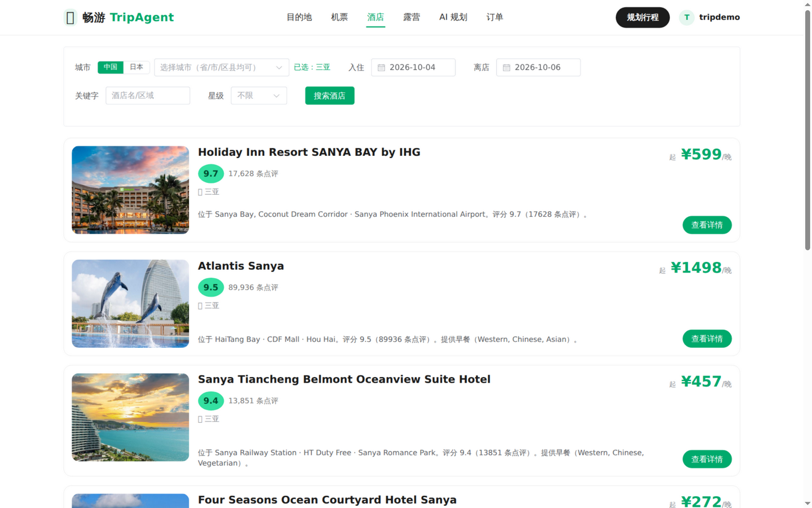Click the calendar icon in check-out date field

coord(506,68)
